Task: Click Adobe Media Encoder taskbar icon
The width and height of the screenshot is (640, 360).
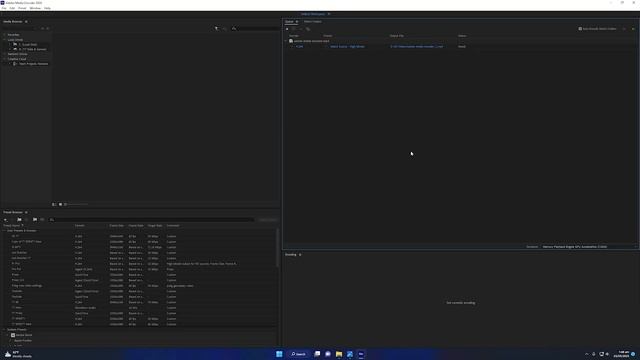Action: pos(361,354)
